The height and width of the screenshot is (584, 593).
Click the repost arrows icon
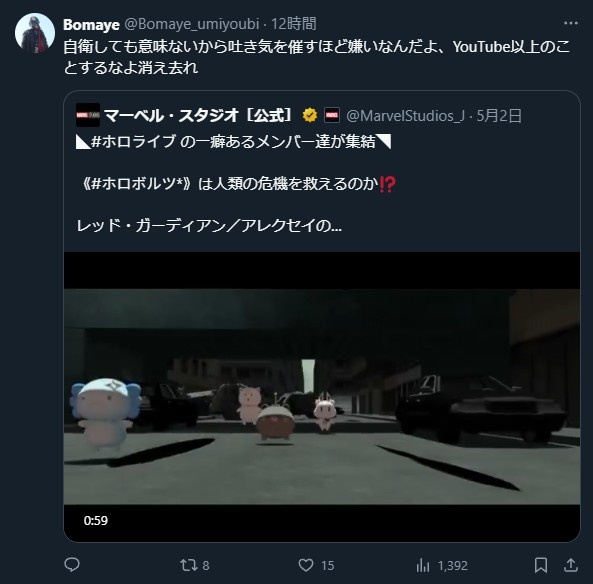tap(189, 565)
